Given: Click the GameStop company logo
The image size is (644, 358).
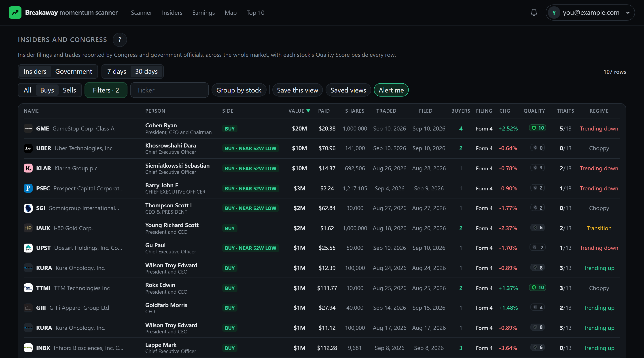Looking at the screenshot, I should coord(28,128).
